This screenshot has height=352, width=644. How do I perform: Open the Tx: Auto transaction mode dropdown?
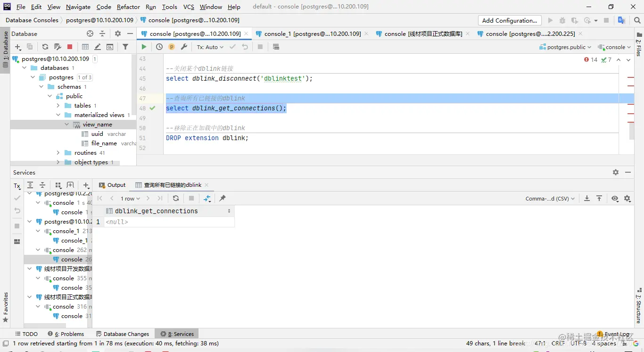click(210, 47)
